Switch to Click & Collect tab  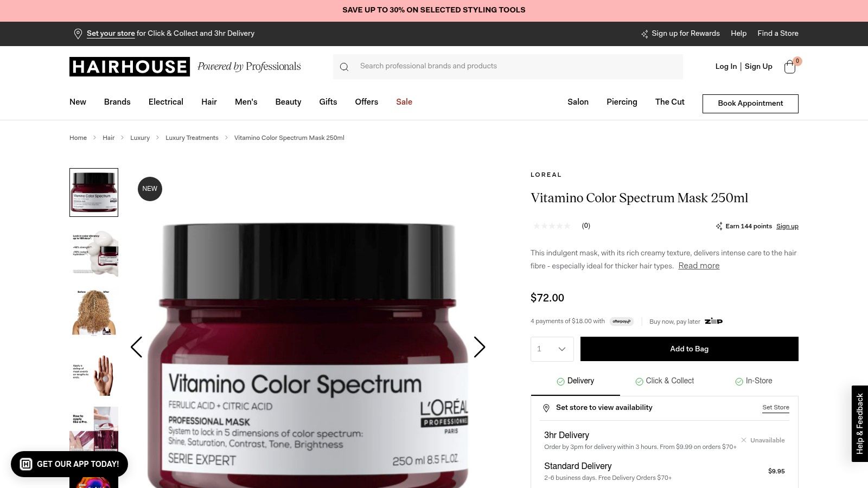[665, 381]
